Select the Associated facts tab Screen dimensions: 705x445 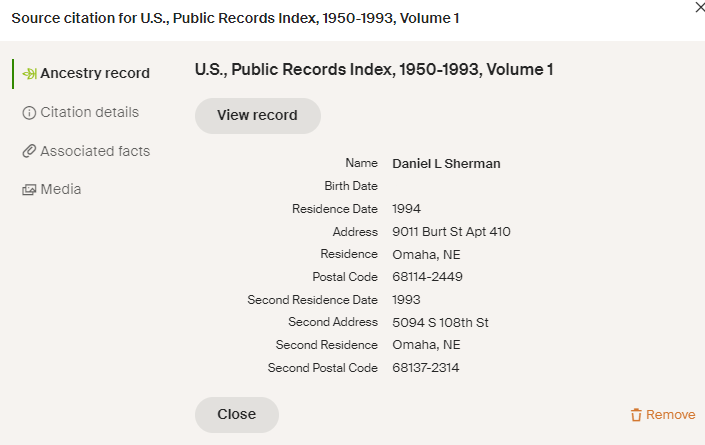click(95, 151)
